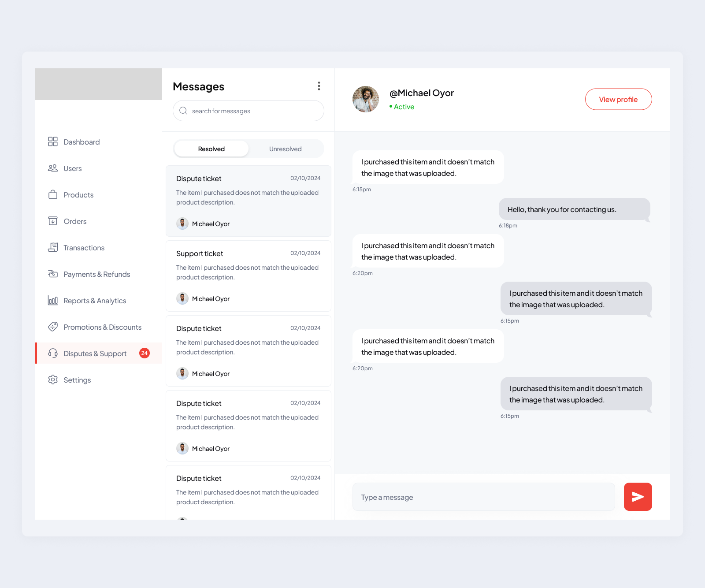Screen dimensions: 705x588
Task: Click the Disputes & Support headset icon
Action: (53, 353)
